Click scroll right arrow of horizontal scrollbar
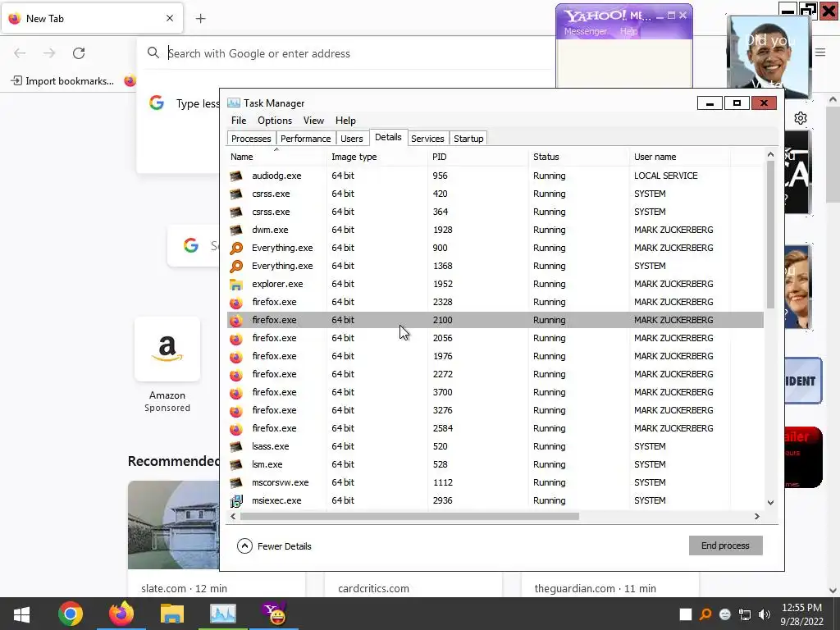This screenshot has width=840, height=630. tap(756, 517)
